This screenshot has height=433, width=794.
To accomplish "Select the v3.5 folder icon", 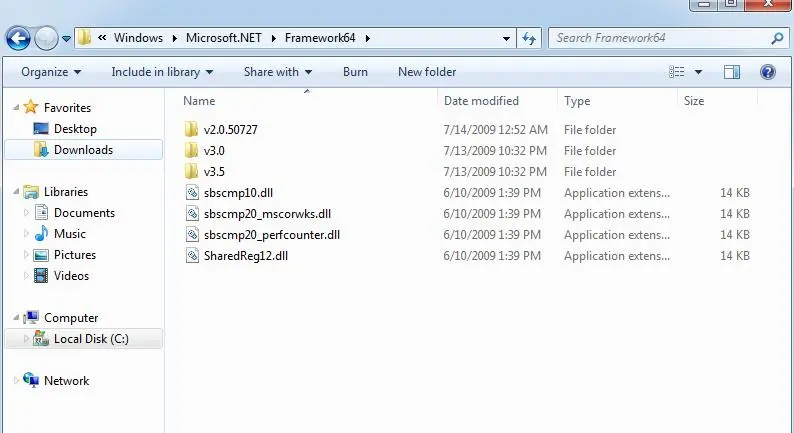I will click(191, 172).
